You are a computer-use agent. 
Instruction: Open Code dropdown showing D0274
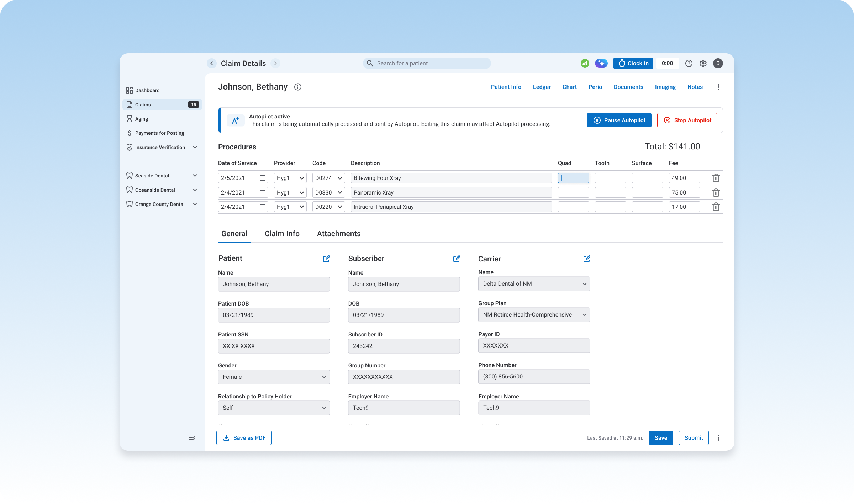(x=329, y=178)
